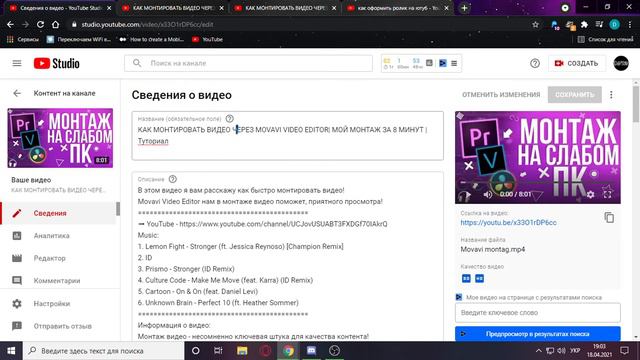Open video preview settings gear
Screen dimensions: 640x360
[x=590, y=195]
